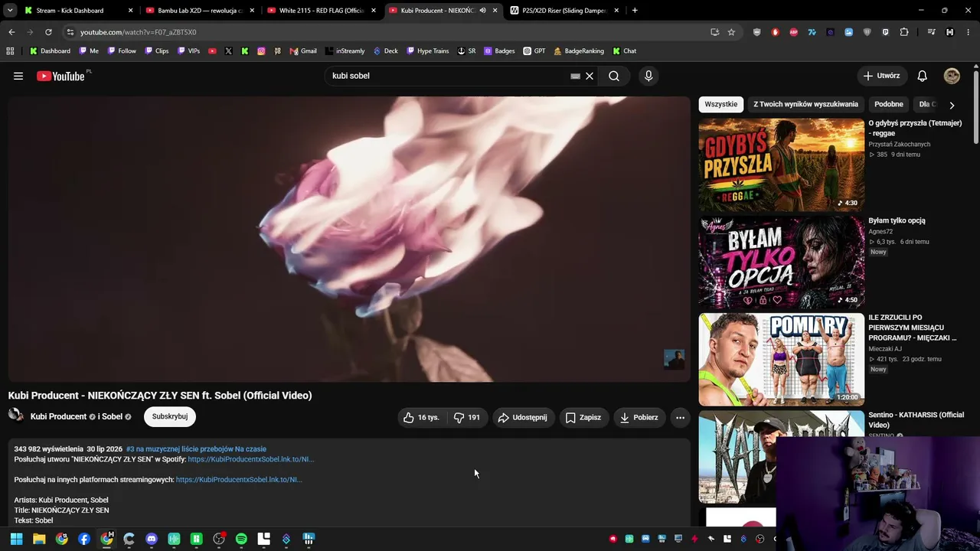This screenshot has width=980, height=551.
Task: Open Facebook from the taskbar
Action: (84, 539)
